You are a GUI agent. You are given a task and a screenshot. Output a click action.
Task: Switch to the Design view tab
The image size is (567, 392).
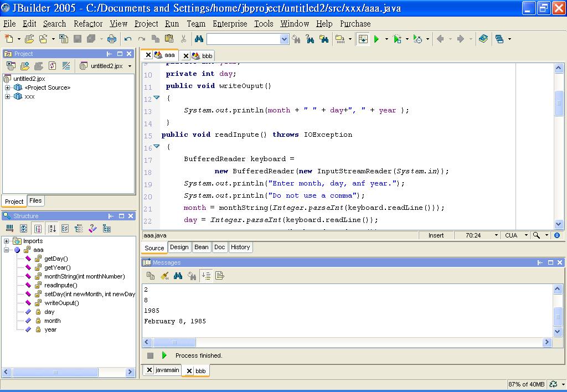pyautogui.click(x=179, y=247)
